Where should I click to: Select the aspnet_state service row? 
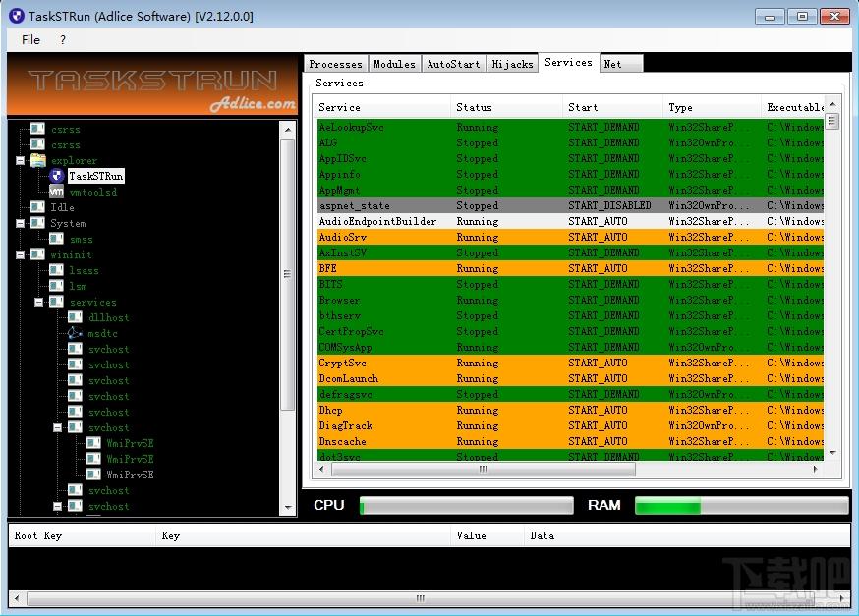tap(570, 206)
